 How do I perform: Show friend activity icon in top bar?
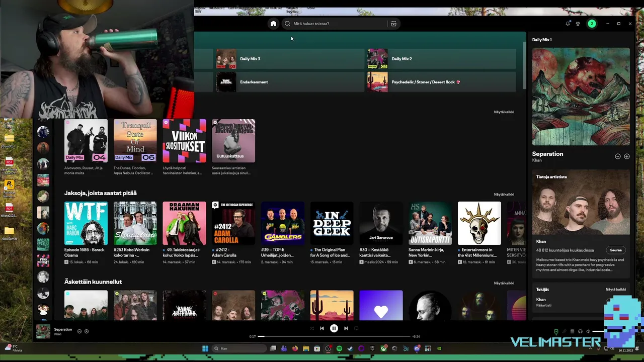tap(578, 24)
